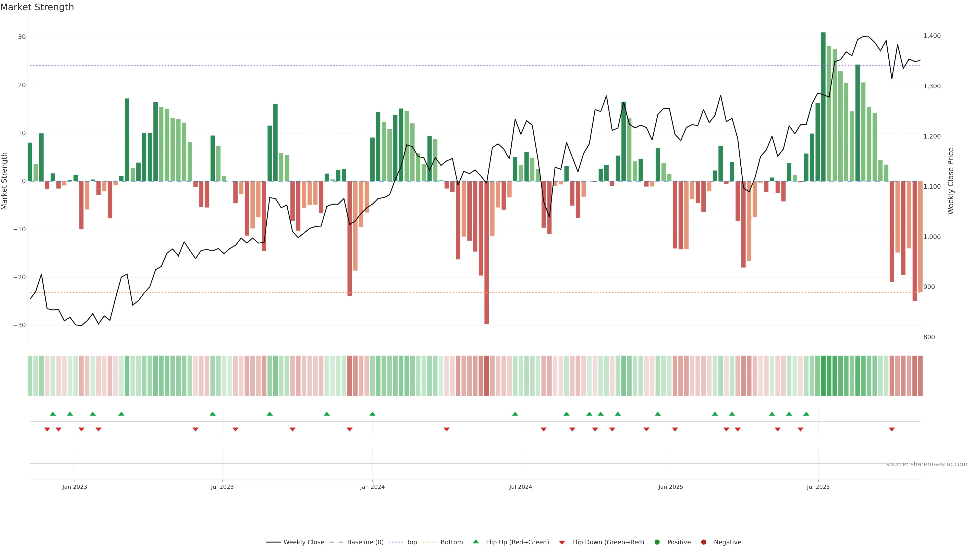Click the Jul 2025 x-axis label

tap(818, 487)
